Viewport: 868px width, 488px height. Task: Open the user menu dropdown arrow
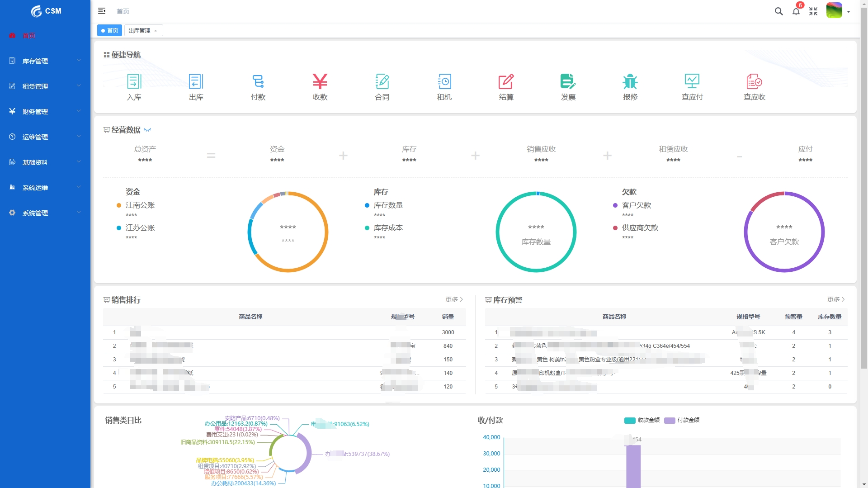849,12
